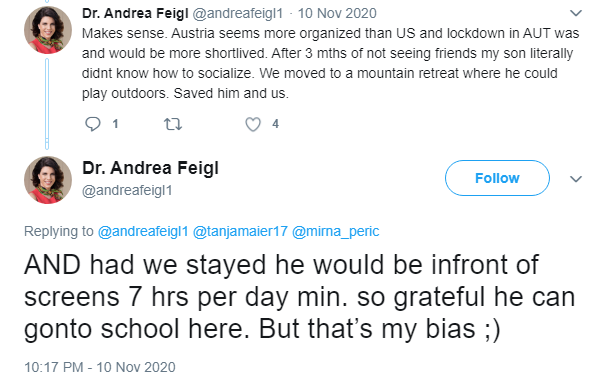
Task: Click the bold Dr. Andrea Feigl name in top tweet
Action: tap(135, 13)
